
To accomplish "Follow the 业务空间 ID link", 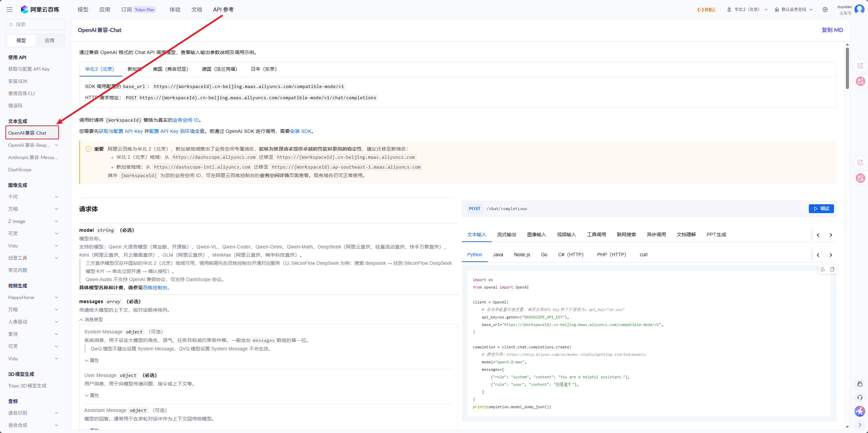I will tap(186, 120).
